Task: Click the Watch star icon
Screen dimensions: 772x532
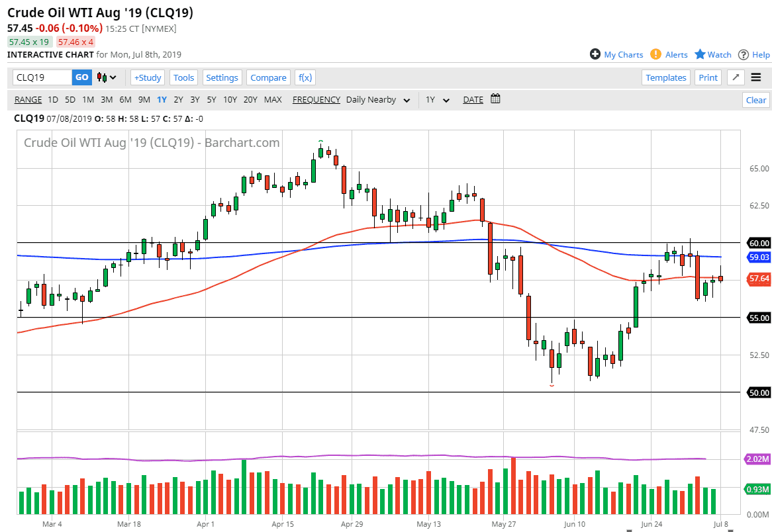Action: (700, 54)
